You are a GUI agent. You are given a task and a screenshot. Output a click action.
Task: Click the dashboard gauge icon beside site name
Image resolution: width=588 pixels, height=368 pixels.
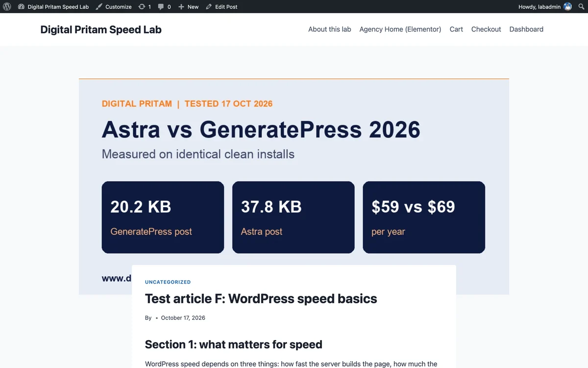[21, 7]
